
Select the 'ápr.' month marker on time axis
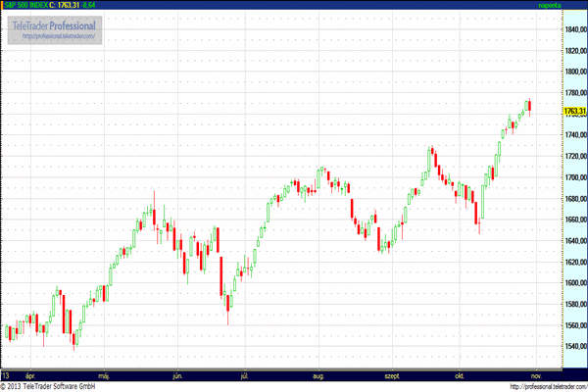click(30, 375)
